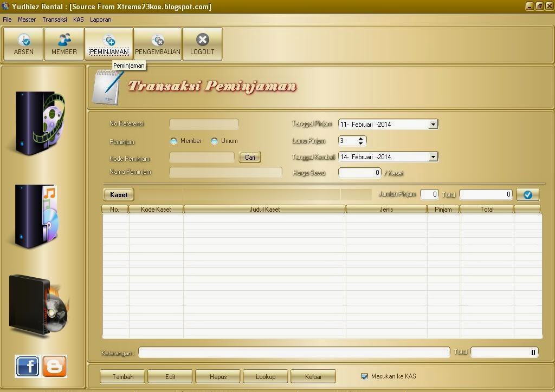Click the No. column header
The height and width of the screenshot is (392, 555).
coord(115,209)
